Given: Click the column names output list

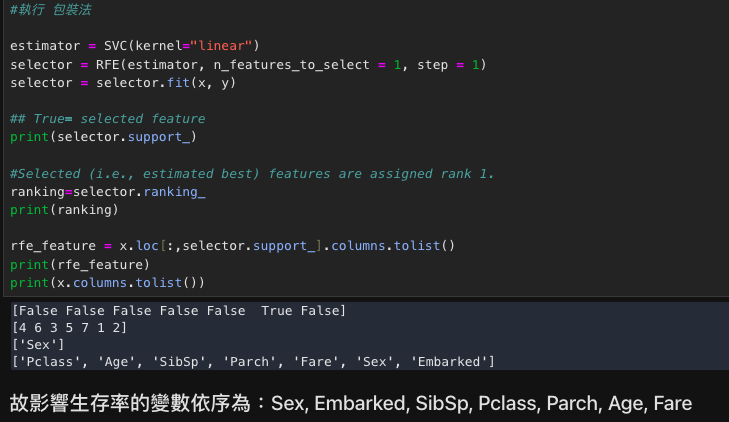Looking at the screenshot, I should pyautogui.click(x=253, y=362).
